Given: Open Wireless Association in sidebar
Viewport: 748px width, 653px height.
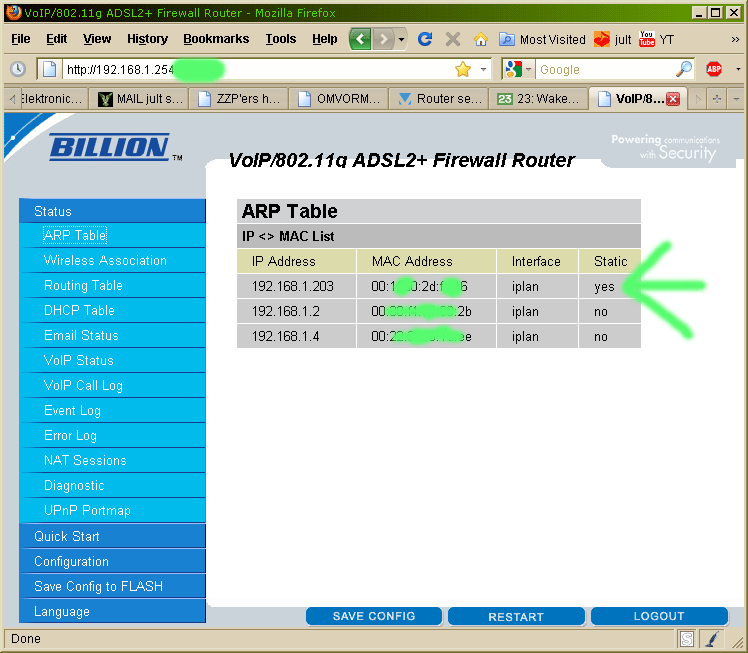Looking at the screenshot, I should (105, 260).
